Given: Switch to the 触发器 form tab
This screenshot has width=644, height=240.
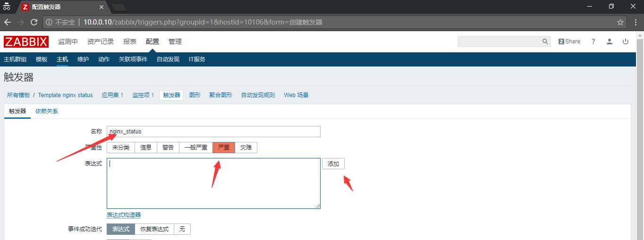Looking at the screenshot, I should (17, 111).
